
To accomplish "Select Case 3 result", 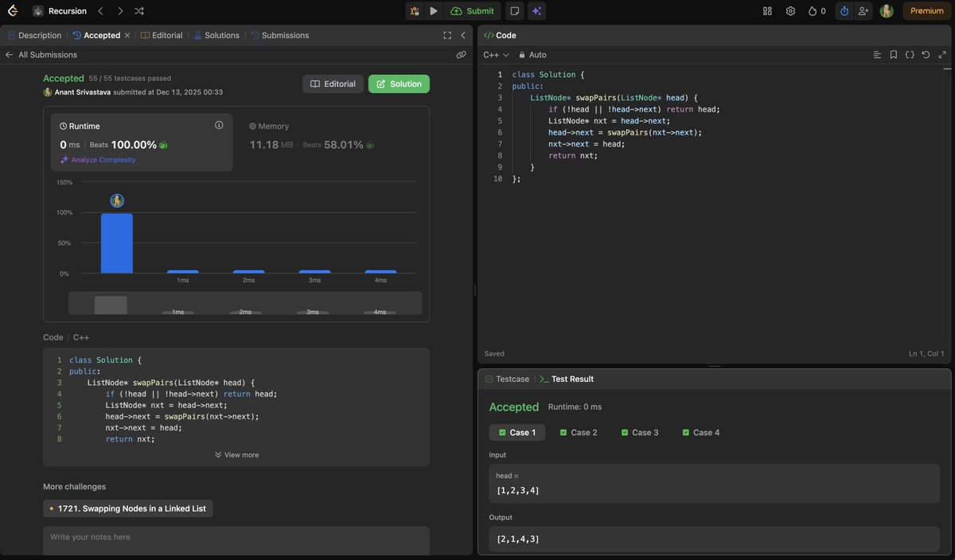I will pyautogui.click(x=639, y=433).
